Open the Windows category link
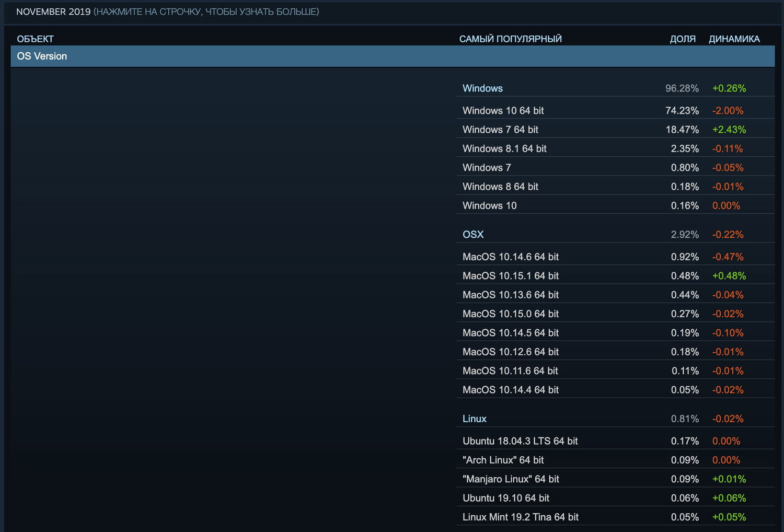This screenshot has height=532, width=784. tap(482, 88)
